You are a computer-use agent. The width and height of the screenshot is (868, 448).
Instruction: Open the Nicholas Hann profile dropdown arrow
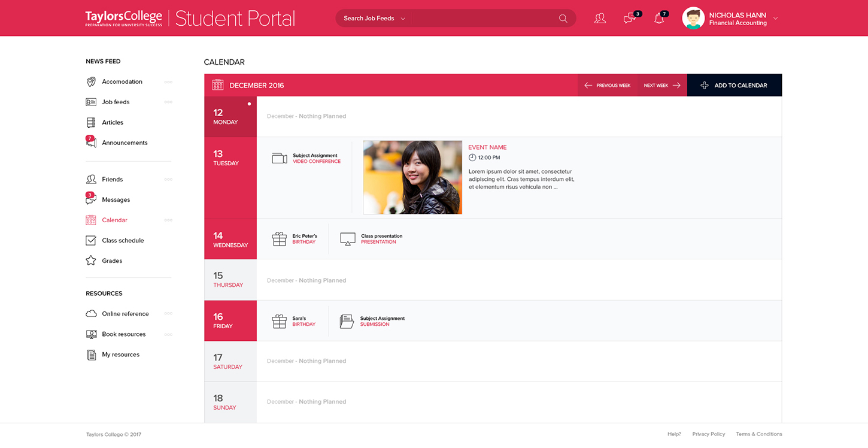775,19
